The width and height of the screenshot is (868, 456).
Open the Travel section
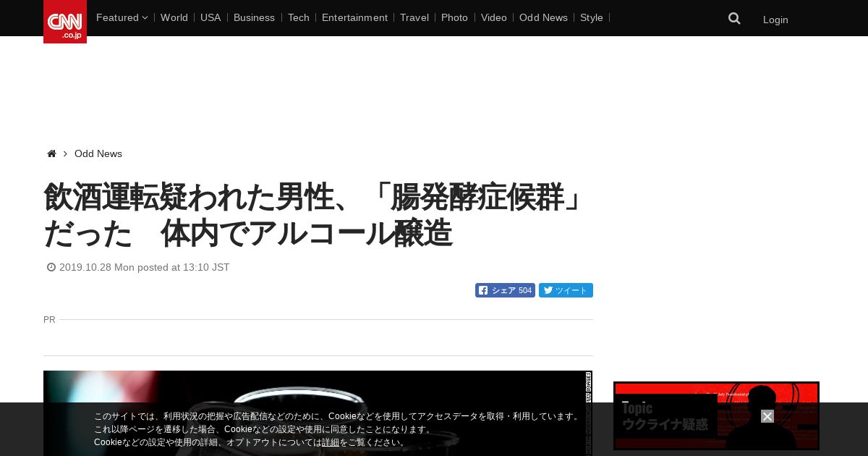click(x=414, y=17)
